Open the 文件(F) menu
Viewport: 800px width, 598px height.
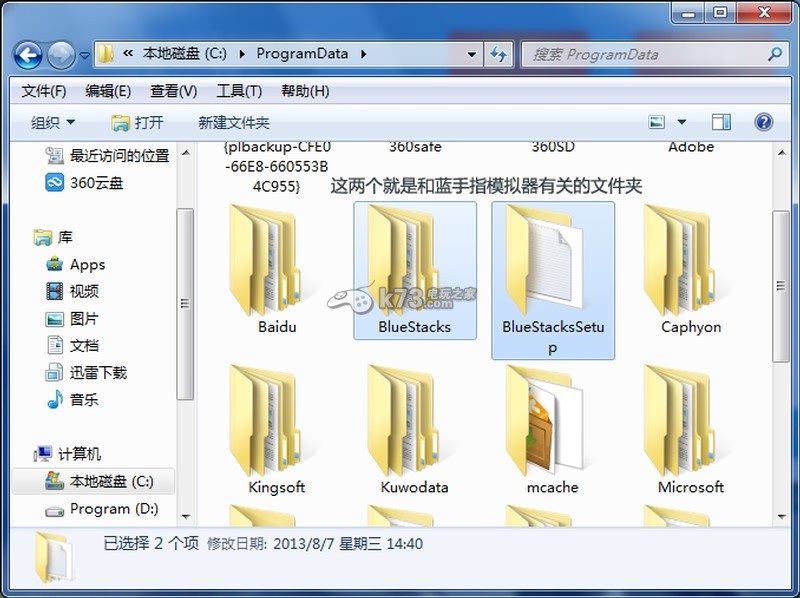(x=44, y=91)
